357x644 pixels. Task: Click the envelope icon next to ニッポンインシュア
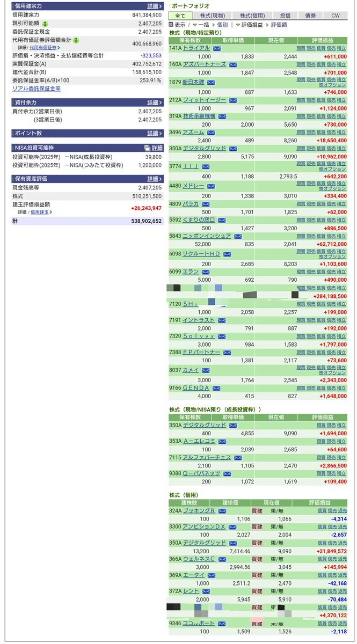[x=238, y=236]
